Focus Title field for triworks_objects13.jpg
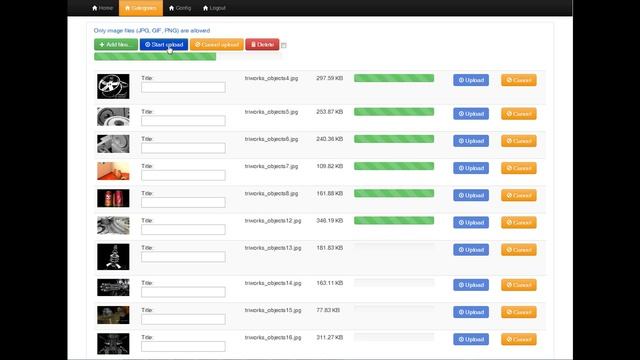This screenshot has height=360, width=640. tap(183, 257)
